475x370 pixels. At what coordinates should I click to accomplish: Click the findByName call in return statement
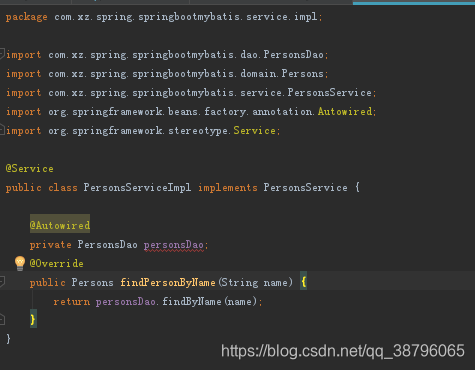192,302
